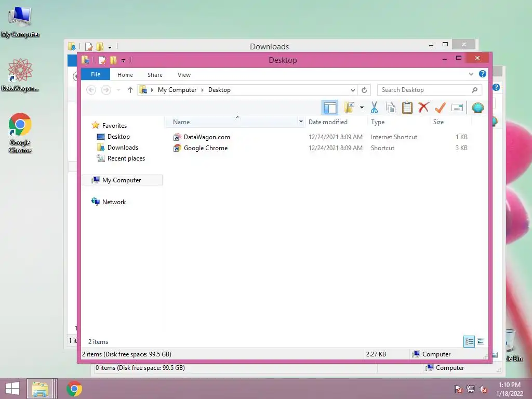The image size is (532, 399).
Task: Click the 3 KB size cell
Action: pyautogui.click(x=461, y=148)
